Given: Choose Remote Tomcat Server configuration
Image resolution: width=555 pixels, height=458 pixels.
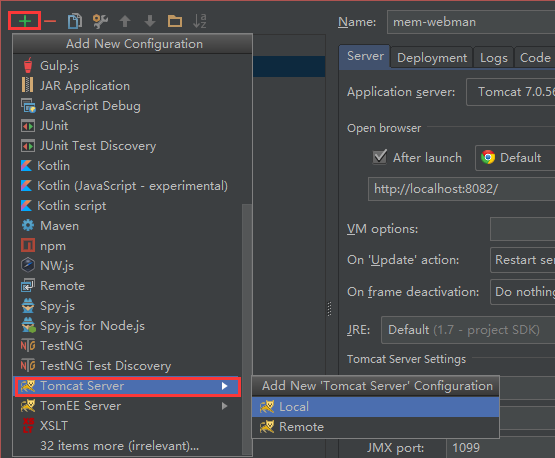Looking at the screenshot, I should (376, 427).
